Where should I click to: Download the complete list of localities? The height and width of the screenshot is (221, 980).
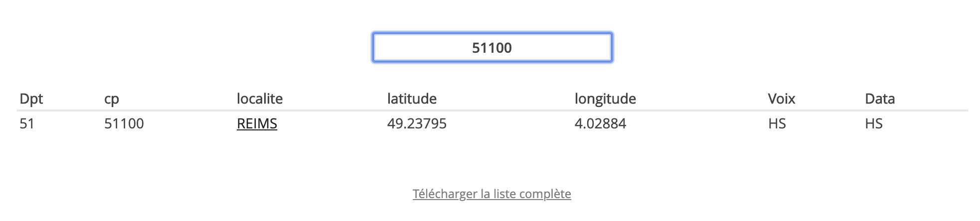[491, 194]
